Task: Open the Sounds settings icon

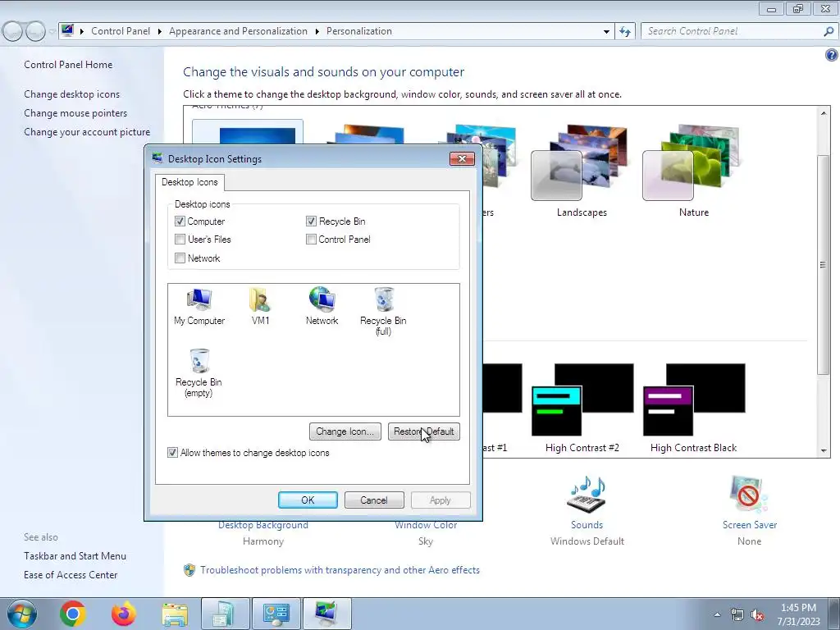Action: pos(587,495)
